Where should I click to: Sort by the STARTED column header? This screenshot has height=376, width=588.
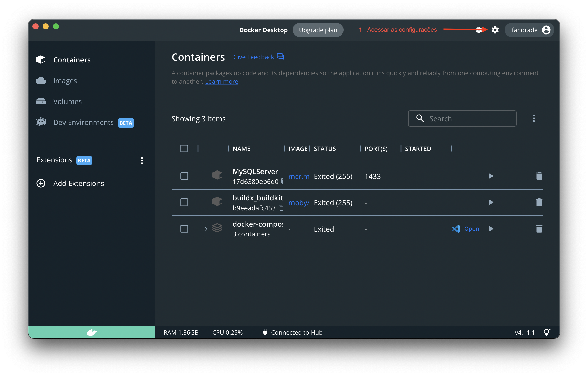[418, 149]
